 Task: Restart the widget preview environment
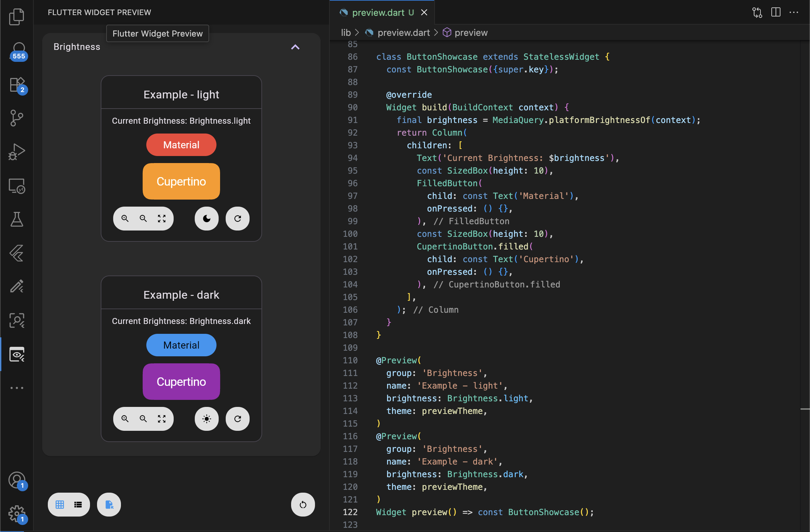tap(302, 505)
